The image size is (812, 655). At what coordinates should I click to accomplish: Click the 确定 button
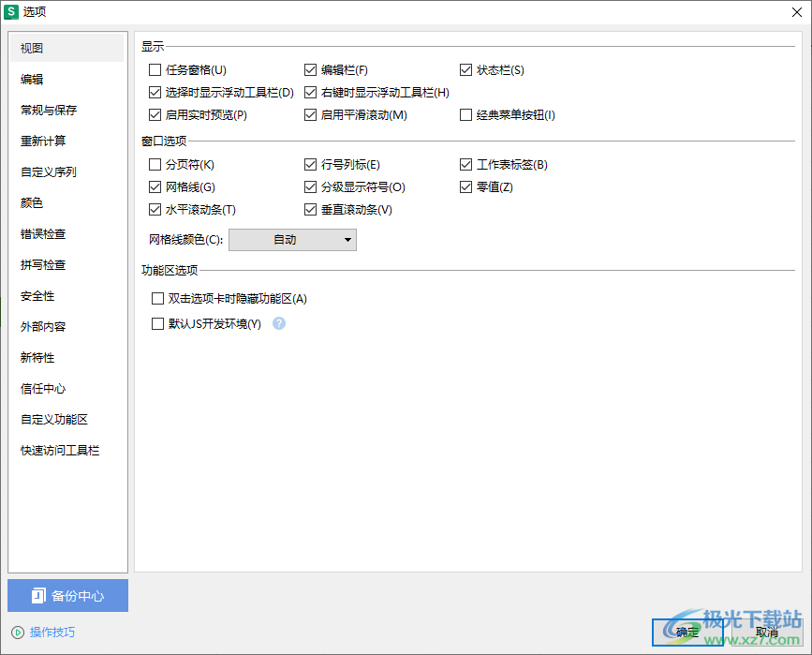[687, 633]
